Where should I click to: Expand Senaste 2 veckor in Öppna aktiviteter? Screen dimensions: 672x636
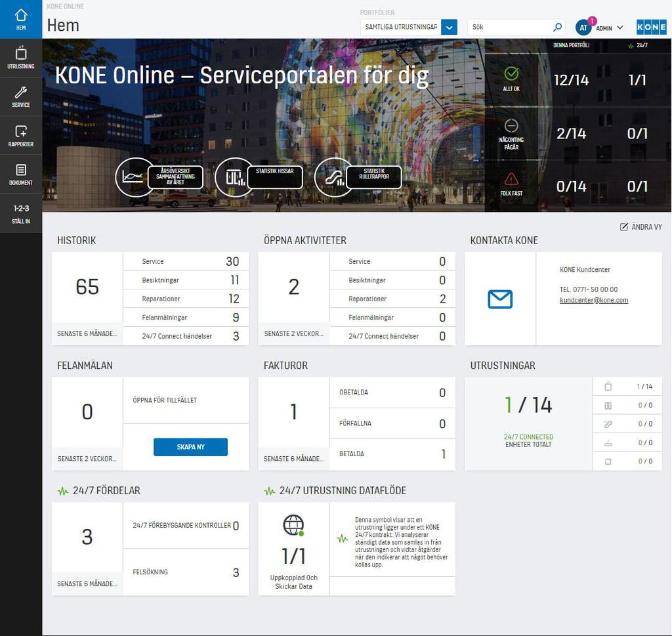coord(293,334)
